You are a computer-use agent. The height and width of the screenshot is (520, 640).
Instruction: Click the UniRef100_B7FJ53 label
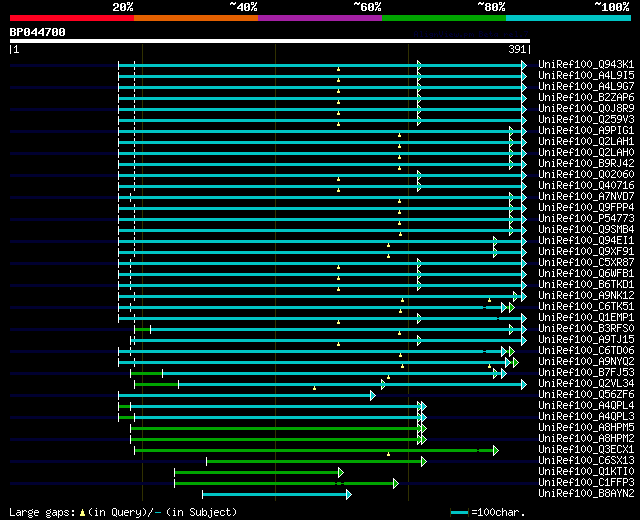(586, 373)
